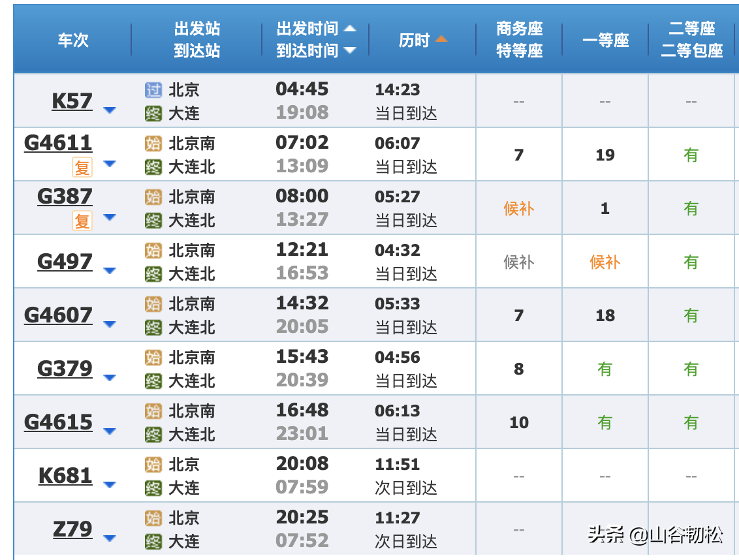Click the 始 origin icon for K681
The height and width of the screenshot is (560, 739).
point(153,464)
